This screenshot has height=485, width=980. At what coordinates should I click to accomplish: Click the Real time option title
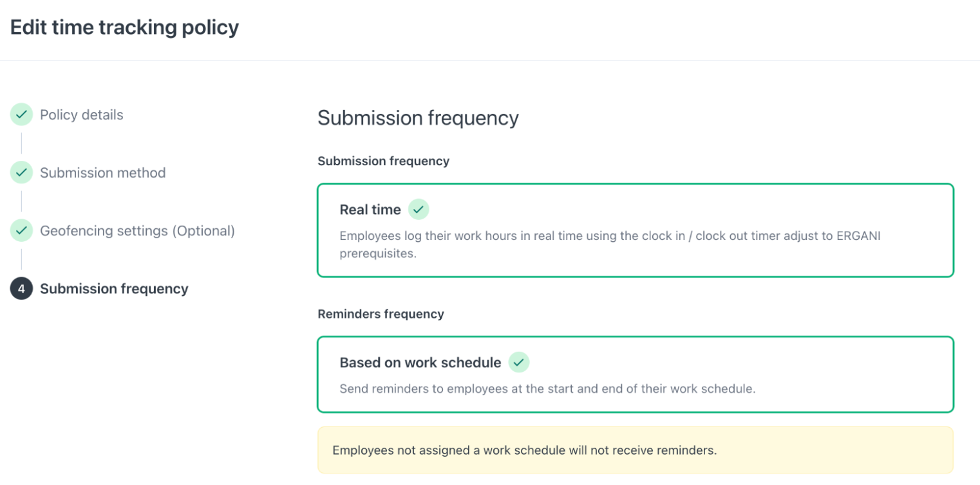(370, 210)
